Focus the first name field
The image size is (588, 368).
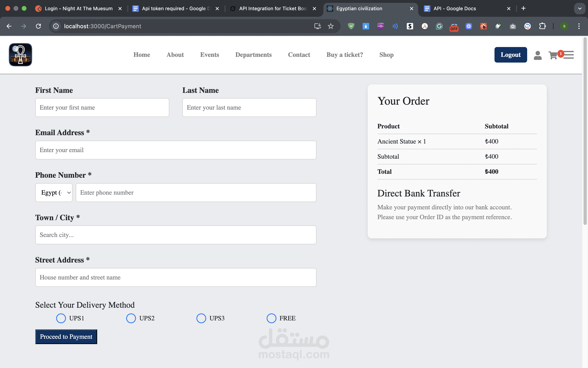click(x=102, y=108)
